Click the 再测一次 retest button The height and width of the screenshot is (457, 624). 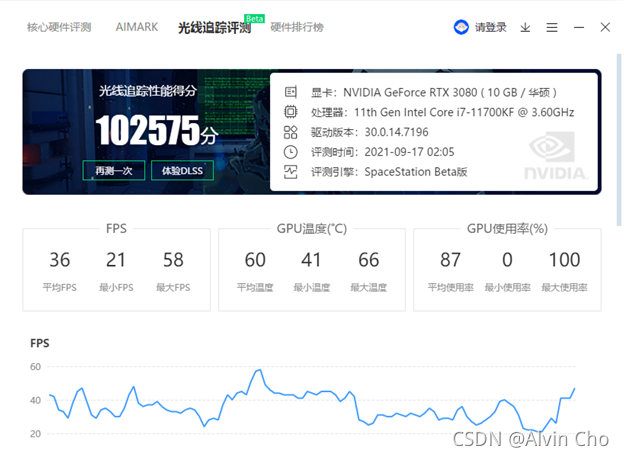coord(114,170)
